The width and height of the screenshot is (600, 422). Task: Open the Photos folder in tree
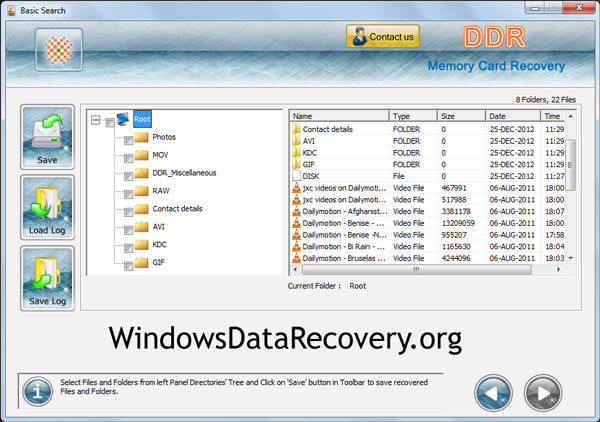coord(164,137)
